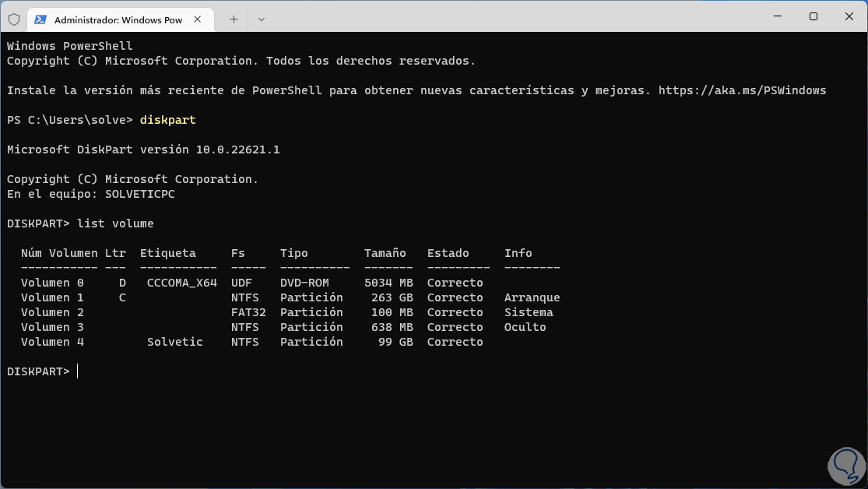Open the new tab profiles dropdown arrow
This screenshot has width=868, height=489.
262,19
